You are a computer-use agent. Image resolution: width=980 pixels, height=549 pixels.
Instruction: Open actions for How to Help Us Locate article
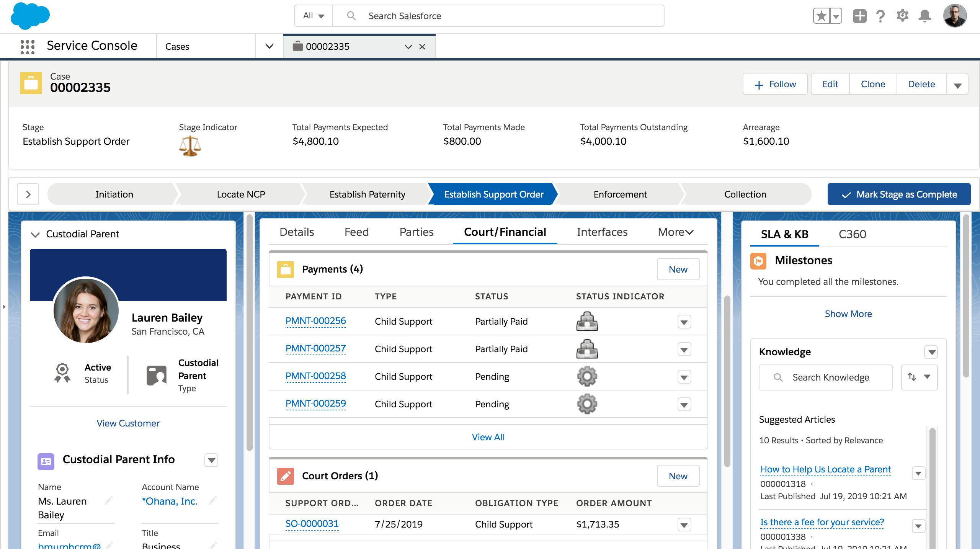point(918,474)
